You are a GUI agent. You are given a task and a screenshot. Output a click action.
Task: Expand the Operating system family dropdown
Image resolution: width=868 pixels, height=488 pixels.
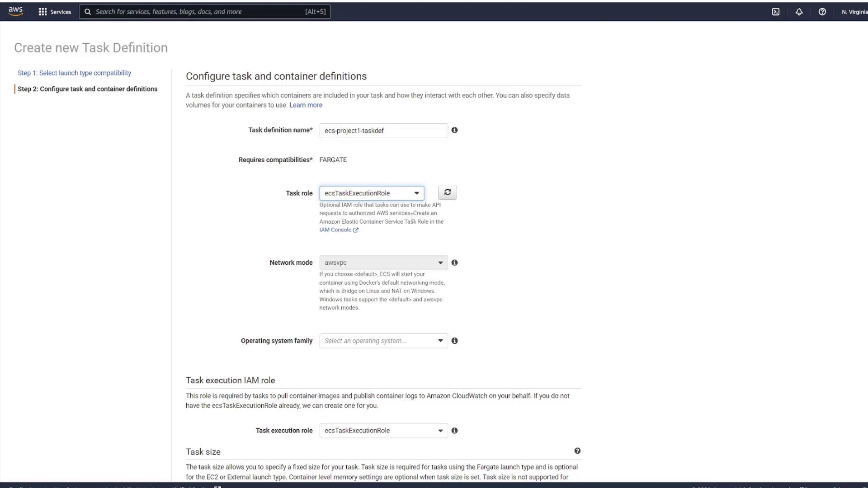tap(383, 341)
